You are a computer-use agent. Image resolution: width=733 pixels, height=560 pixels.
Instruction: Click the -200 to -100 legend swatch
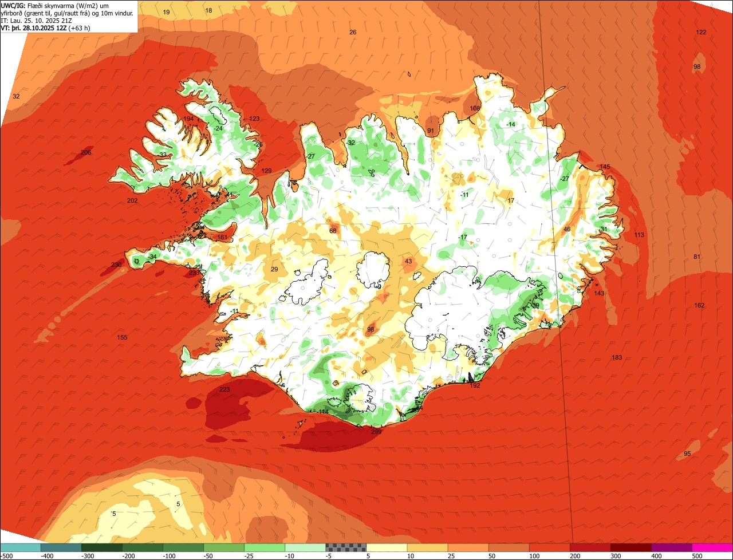(x=143, y=547)
